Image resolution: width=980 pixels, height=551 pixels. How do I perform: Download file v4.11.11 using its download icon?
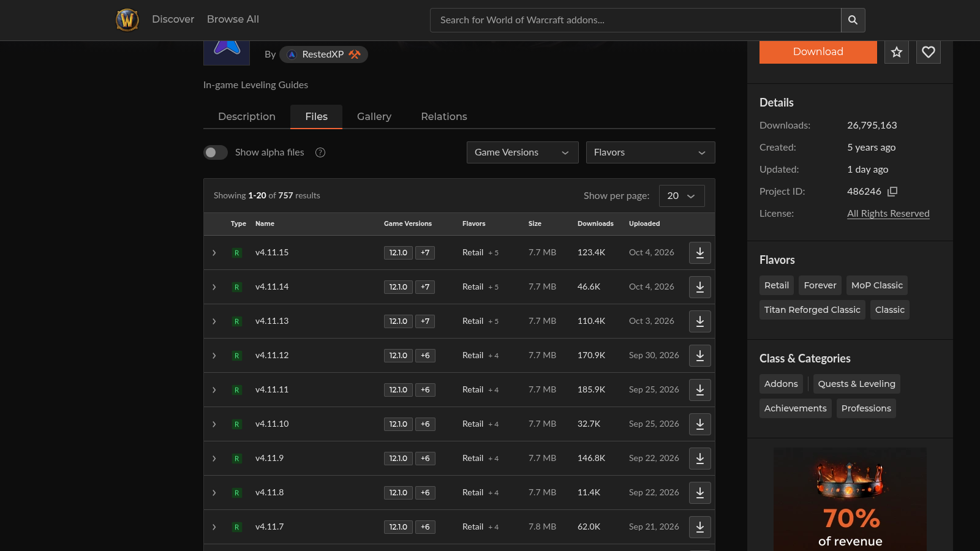pyautogui.click(x=700, y=390)
